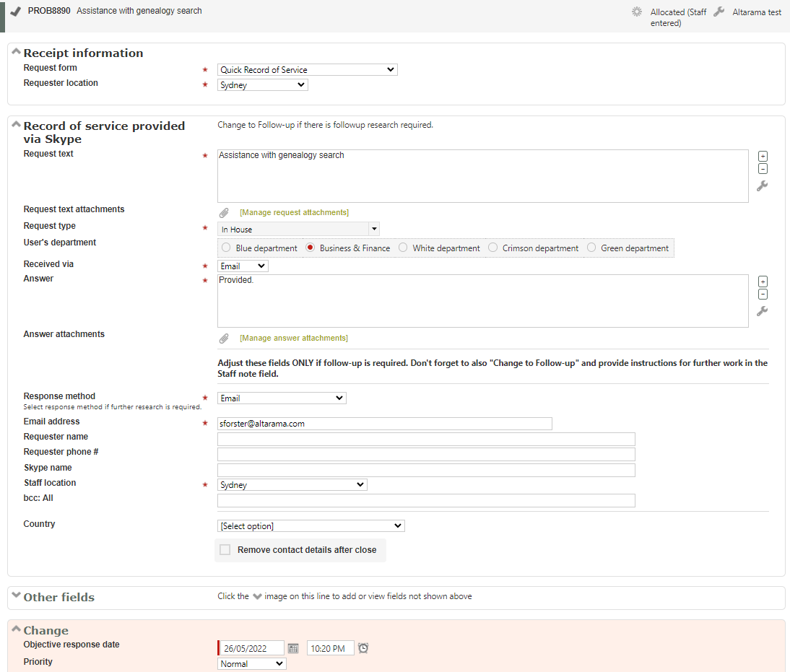Click the checkmark icon beside PROB8890
This screenshot has height=672, width=790.
pyautogui.click(x=16, y=11)
